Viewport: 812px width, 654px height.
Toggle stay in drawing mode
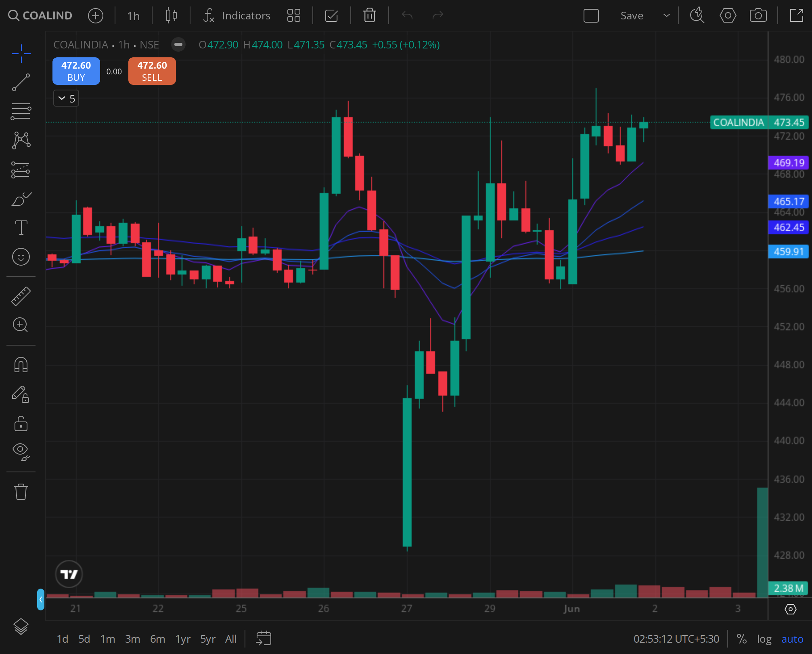(x=21, y=394)
